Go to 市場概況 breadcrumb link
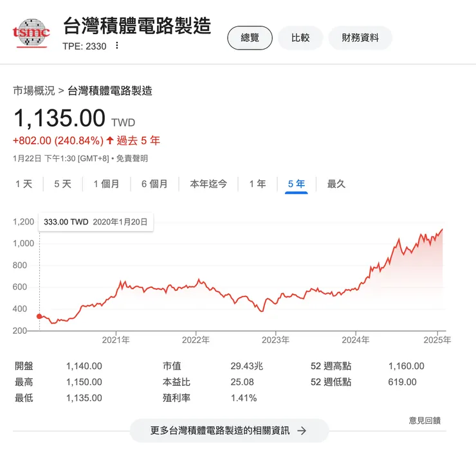The image size is (476, 454). point(33,91)
